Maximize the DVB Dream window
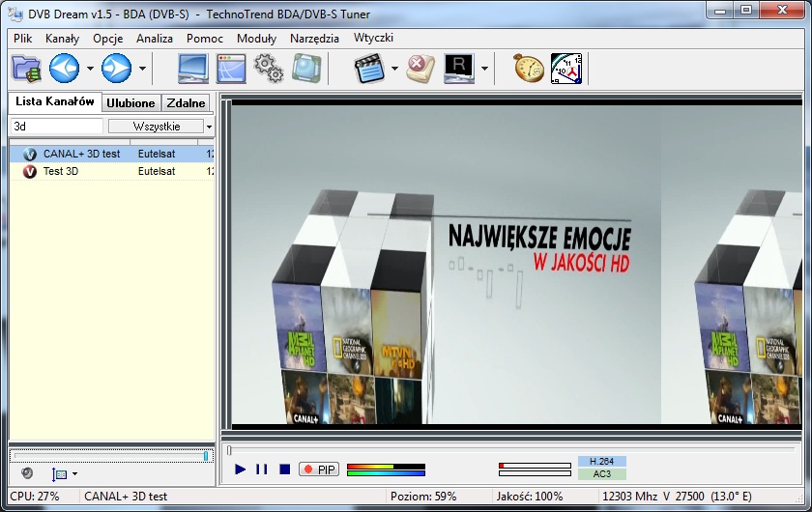This screenshot has height=512, width=812. 746,10
